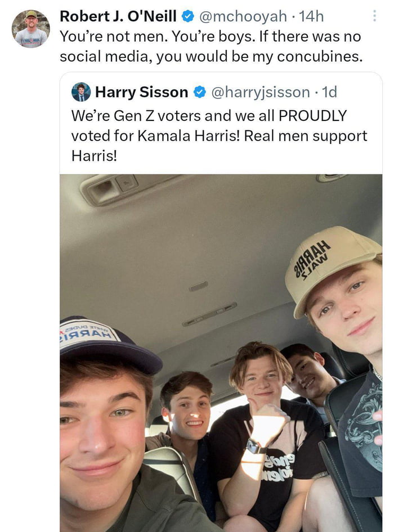Click the 14h post timestamp

311,16
